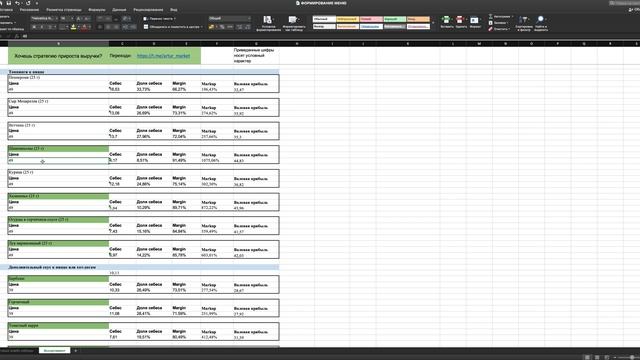Click the percent style icon
The image size is (640, 360).
[x=222, y=27]
